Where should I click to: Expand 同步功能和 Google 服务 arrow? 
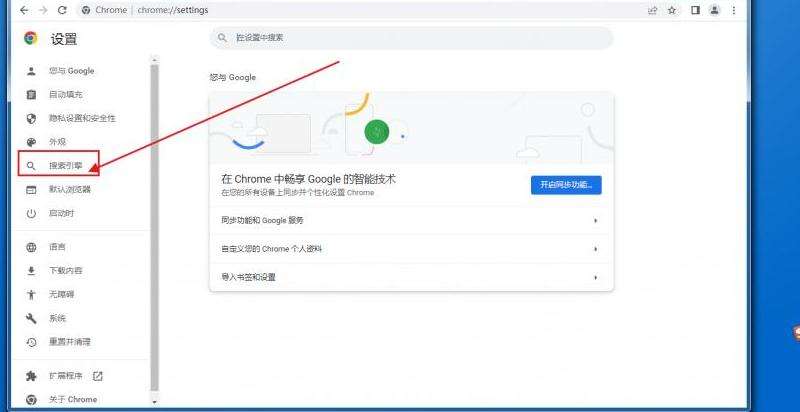pyautogui.click(x=595, y=221)
